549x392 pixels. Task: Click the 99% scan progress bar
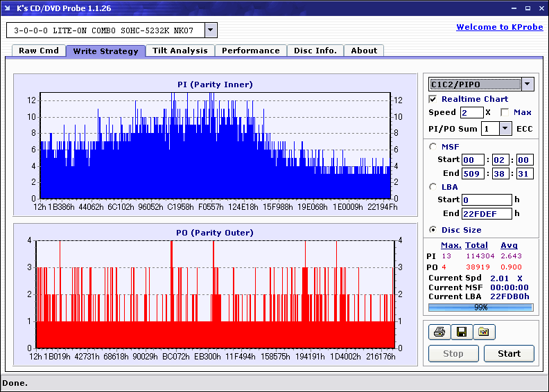coord(480,307)
